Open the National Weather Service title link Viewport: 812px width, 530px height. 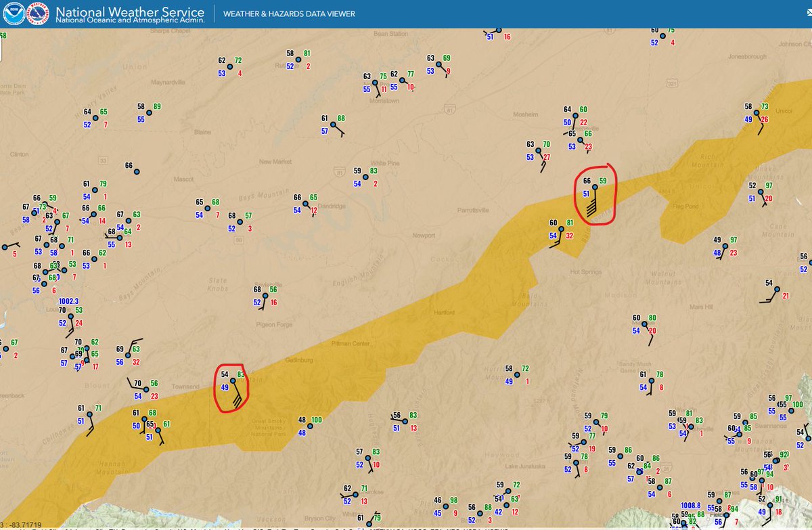(129, 14)
